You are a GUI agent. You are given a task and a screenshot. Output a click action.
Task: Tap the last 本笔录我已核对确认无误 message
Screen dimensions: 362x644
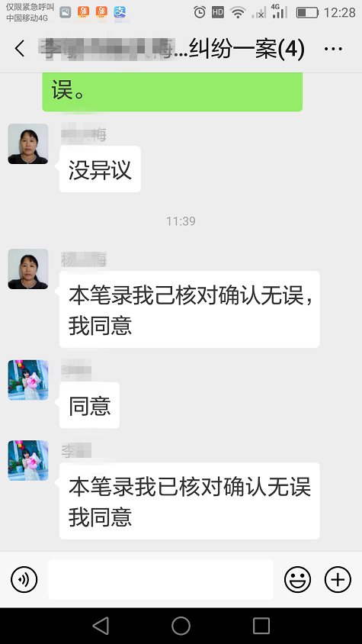pyautogui.click(x=190, y=501)
